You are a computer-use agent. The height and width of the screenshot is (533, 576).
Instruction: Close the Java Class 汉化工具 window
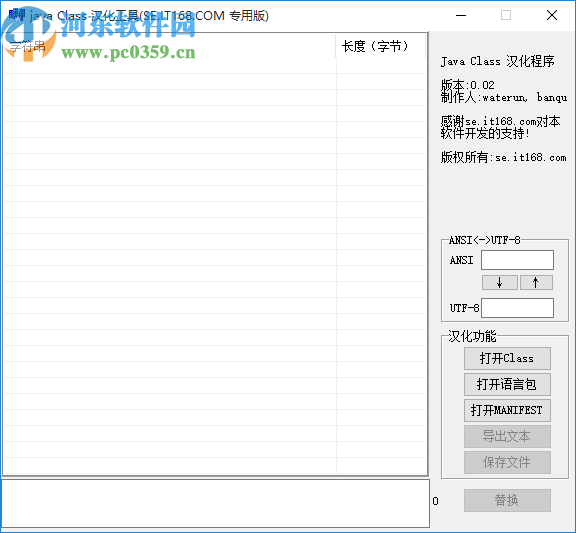click(552, 15)
